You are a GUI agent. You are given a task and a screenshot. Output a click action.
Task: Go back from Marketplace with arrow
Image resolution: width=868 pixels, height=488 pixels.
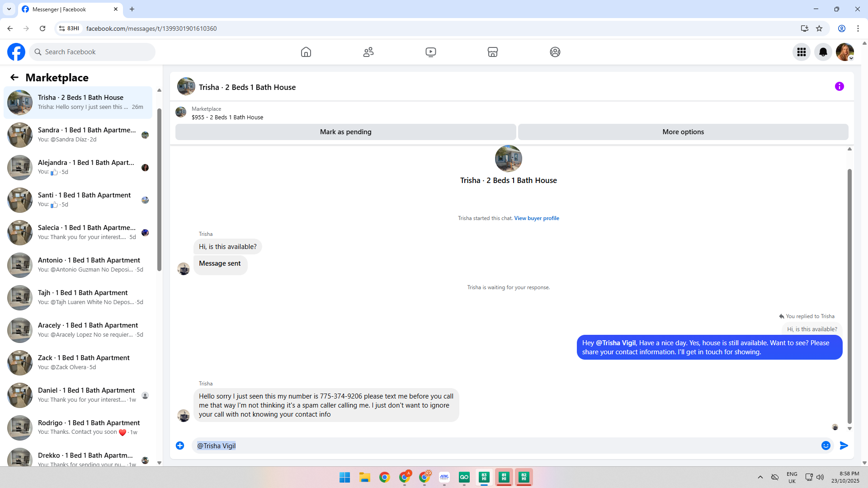tap(14, 77)
